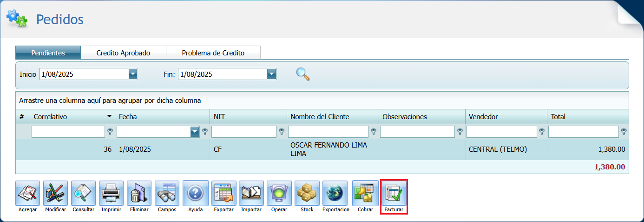
Task: Open Ayuda help icon
Action: pos(195,193)
